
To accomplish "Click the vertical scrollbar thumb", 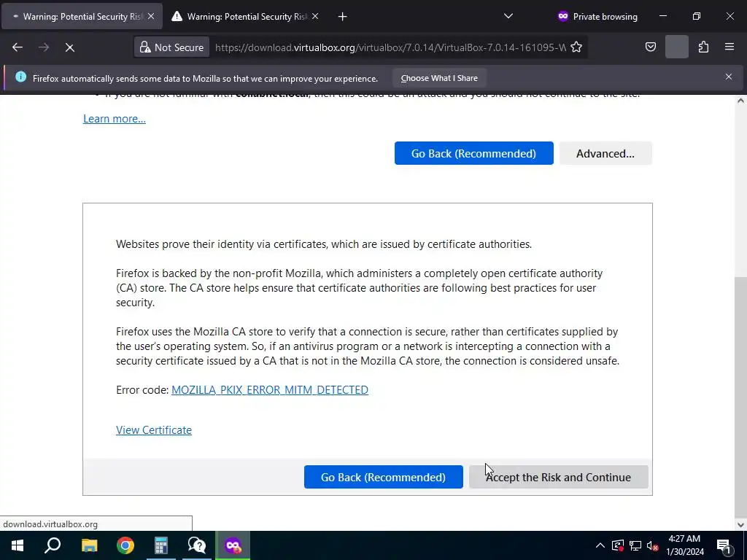I will 740,396.
